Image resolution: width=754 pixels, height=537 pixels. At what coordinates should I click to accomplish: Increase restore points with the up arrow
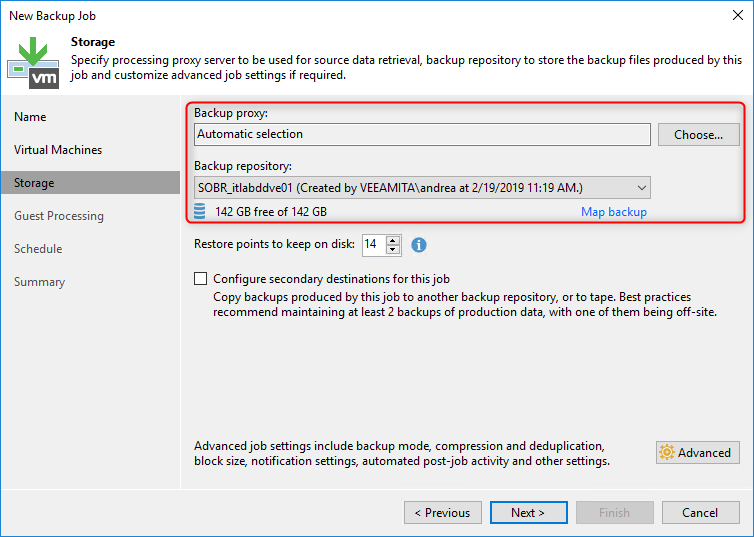393,240
